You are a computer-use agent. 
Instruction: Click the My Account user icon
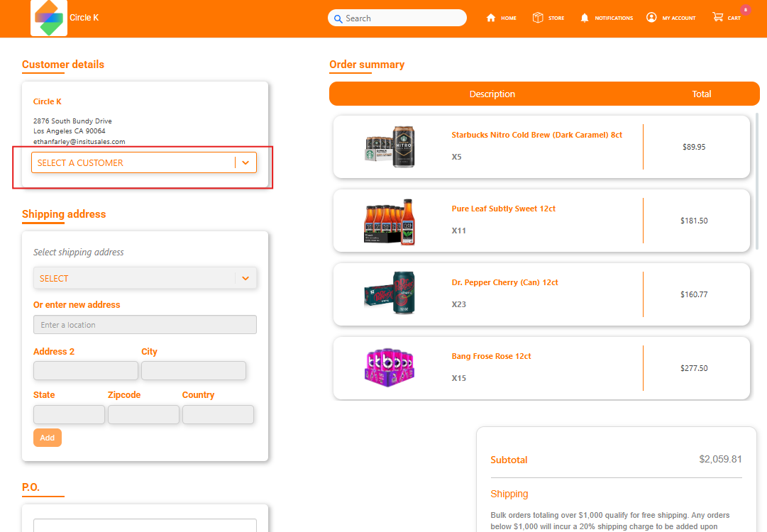pyautogui.click(x=651, y=18)
